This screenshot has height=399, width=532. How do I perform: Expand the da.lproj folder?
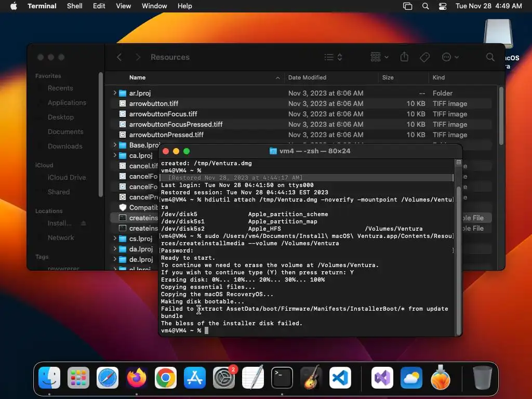tap(115, 249)
